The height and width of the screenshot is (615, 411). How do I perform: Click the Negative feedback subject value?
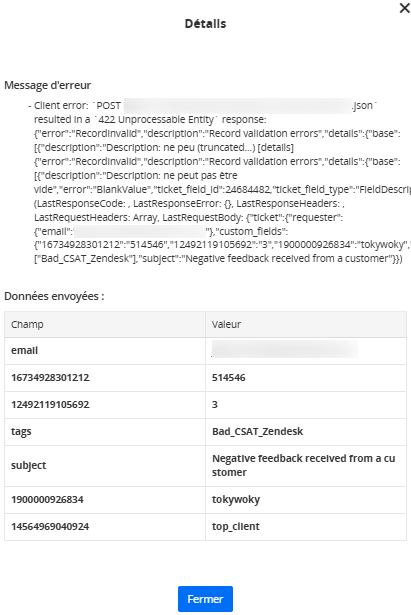point(304,465)
